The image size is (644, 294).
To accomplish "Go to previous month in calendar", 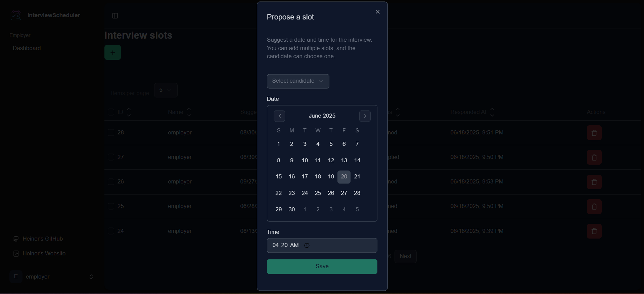I will pos(279,116).
